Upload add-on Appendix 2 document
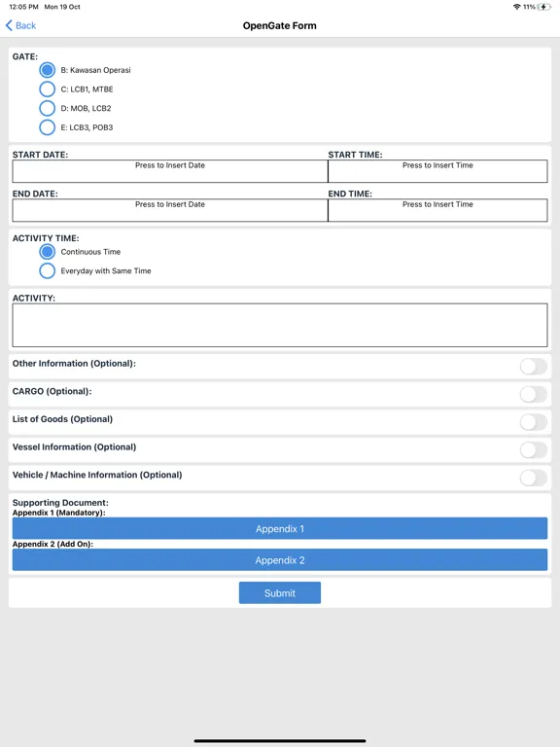 click(280, 560)
